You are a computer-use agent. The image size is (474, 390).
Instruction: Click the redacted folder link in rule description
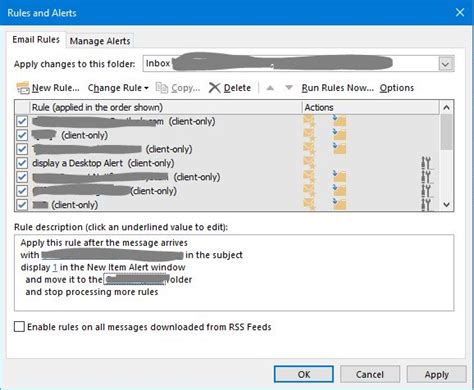click(x=135, y=279)
